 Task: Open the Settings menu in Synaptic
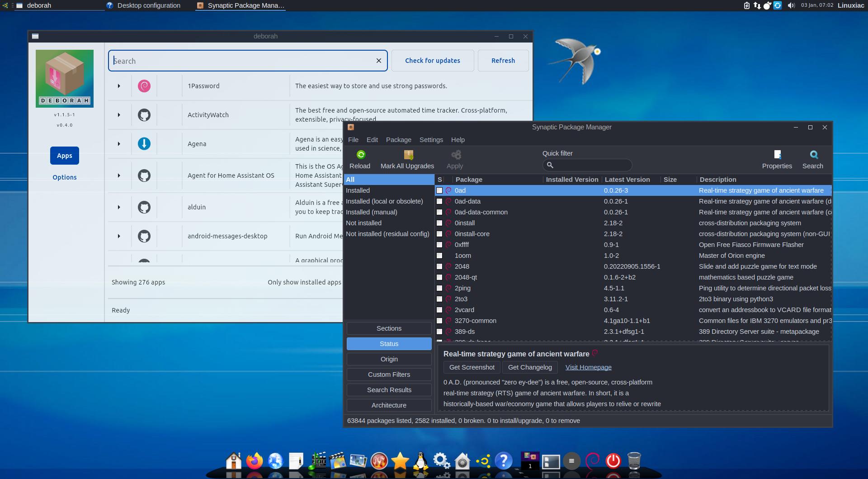tap(431, 140)
